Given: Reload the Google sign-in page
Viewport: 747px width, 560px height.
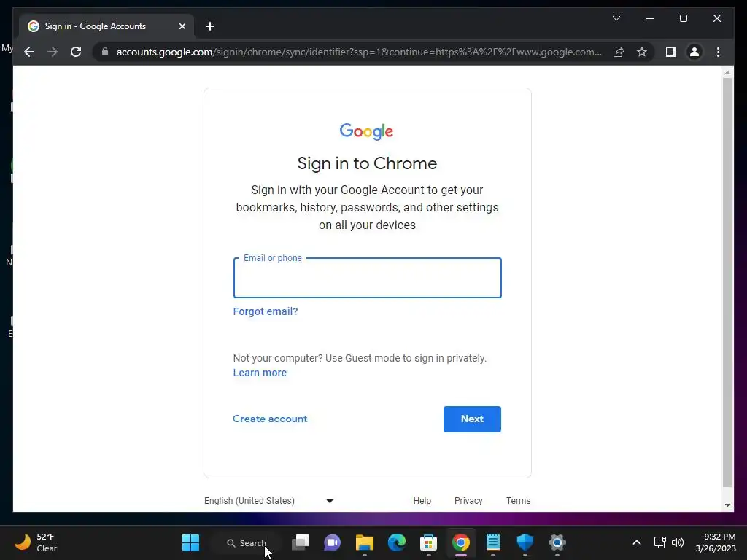Looking at the screenshot, I should 76,52.
